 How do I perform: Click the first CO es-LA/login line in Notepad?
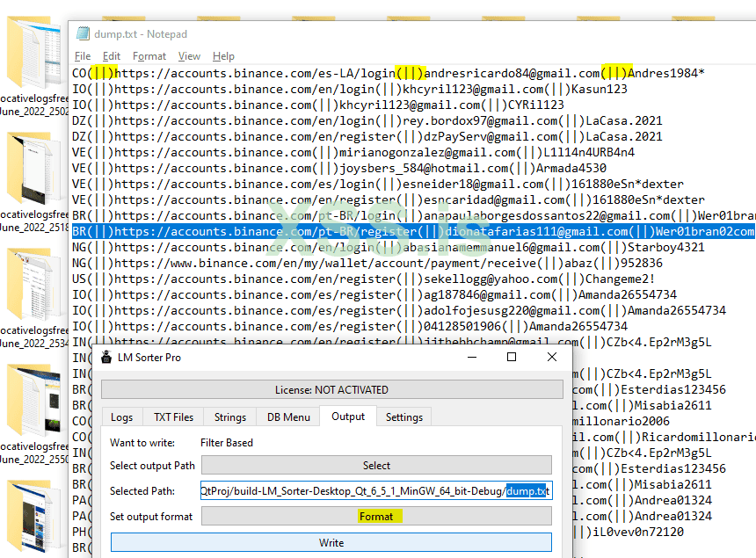coord(389,73)
